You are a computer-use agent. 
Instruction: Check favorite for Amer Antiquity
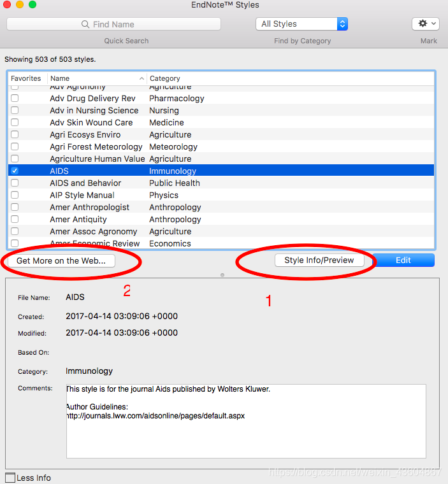[15, 219]
